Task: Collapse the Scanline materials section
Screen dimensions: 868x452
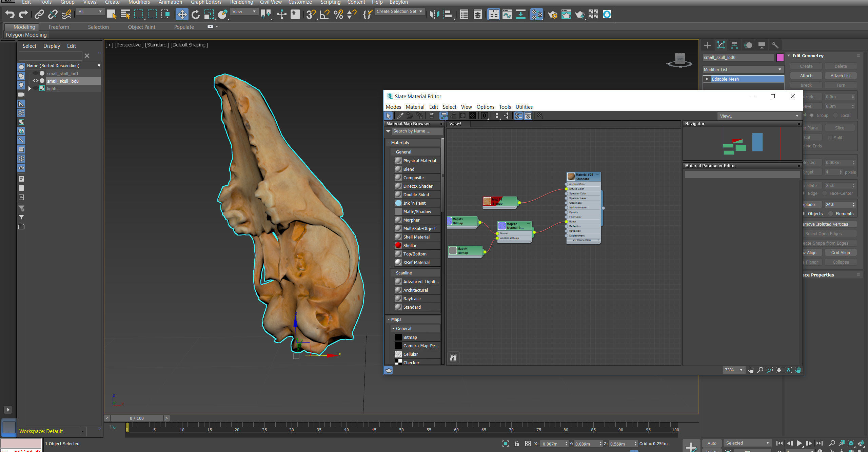Action: (393, 273)
